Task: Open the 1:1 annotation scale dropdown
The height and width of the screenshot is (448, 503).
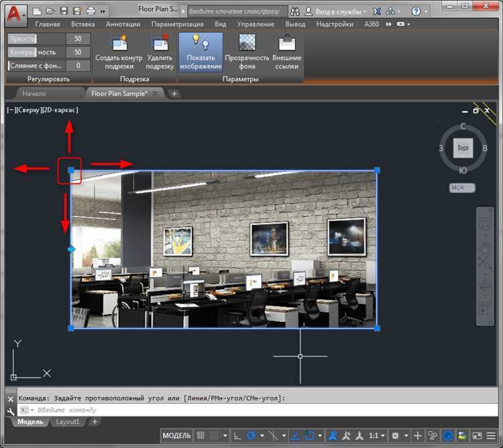Action: pos(377,436)
